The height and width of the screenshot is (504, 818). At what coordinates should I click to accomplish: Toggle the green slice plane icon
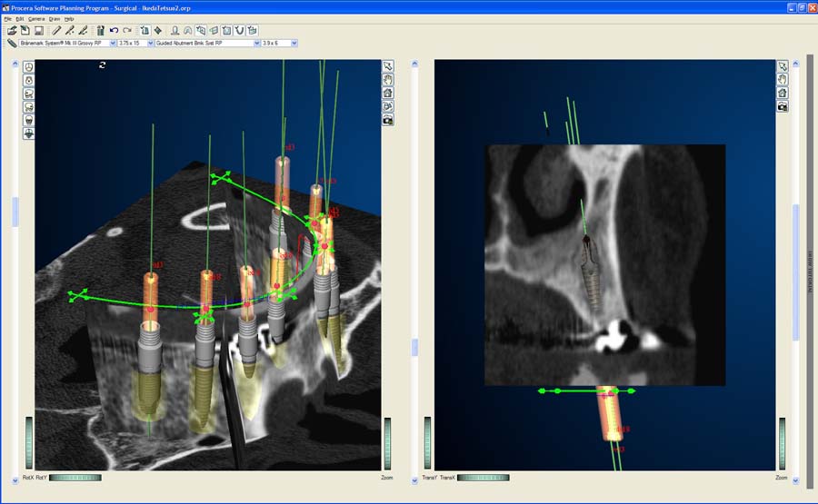click(x=214, y=31)
